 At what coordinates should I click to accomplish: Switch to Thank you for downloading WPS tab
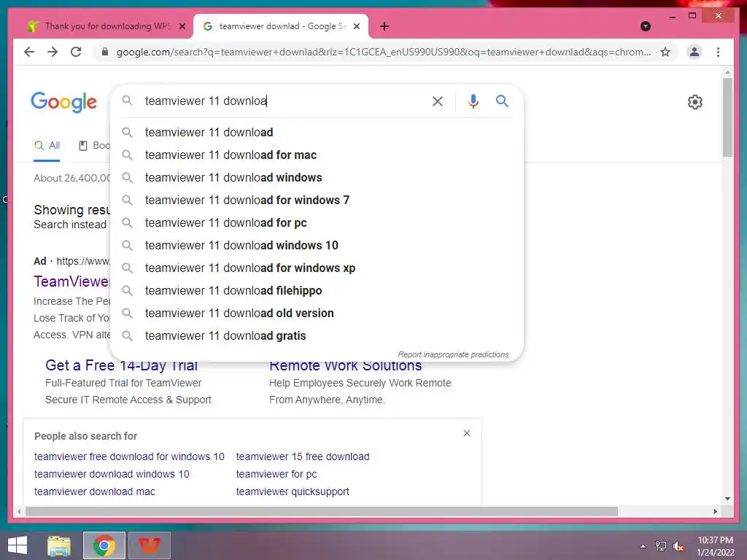click(107, 26)
